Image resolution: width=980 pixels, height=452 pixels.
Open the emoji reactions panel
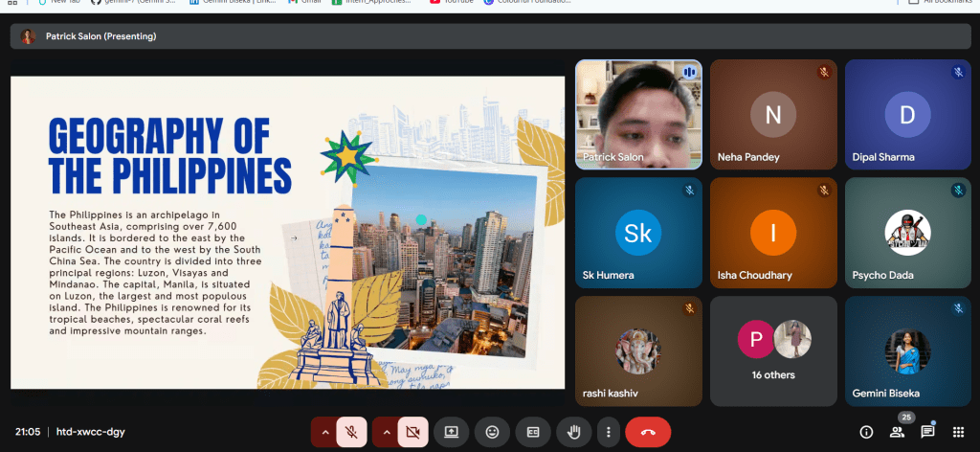(492, 432)
